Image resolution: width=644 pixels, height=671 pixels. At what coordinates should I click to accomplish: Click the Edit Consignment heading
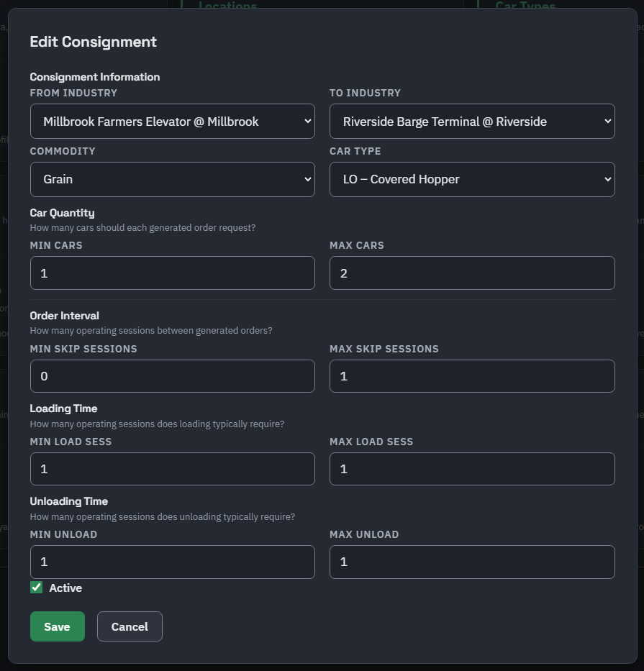tap(94, 42)
